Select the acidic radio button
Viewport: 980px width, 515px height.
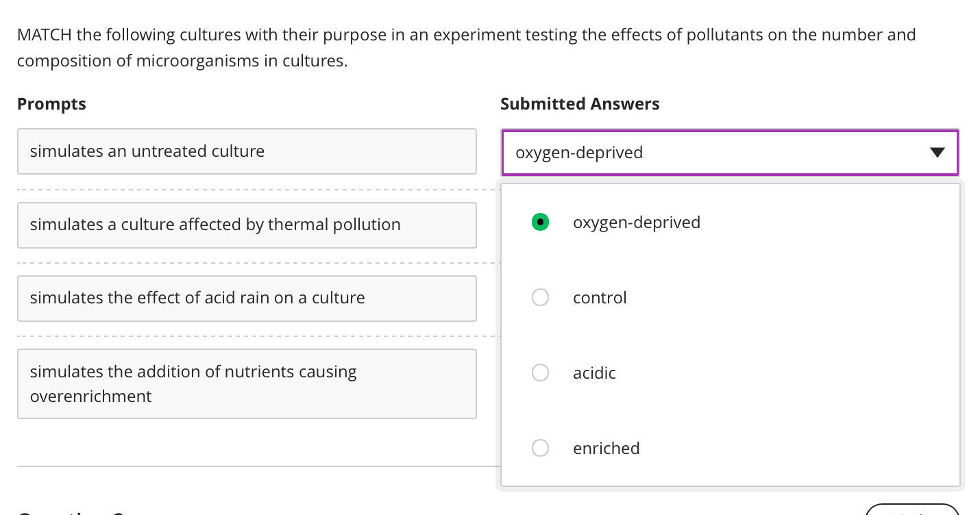point(540,373)
